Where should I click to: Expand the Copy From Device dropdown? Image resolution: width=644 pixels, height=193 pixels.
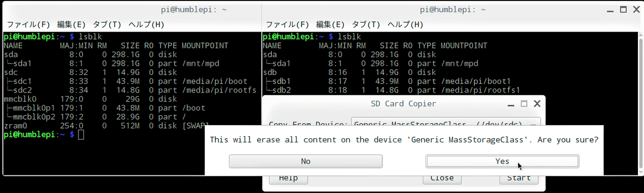(446, 124)
